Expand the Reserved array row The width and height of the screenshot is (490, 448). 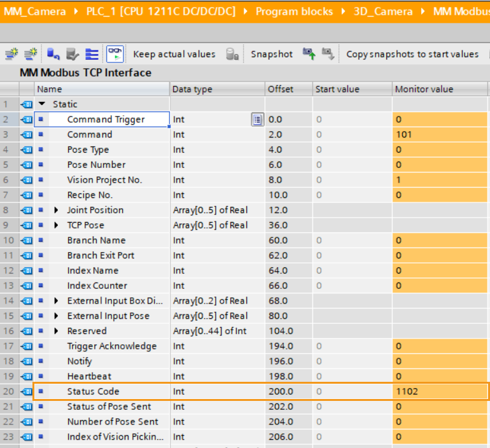(56, 331)
